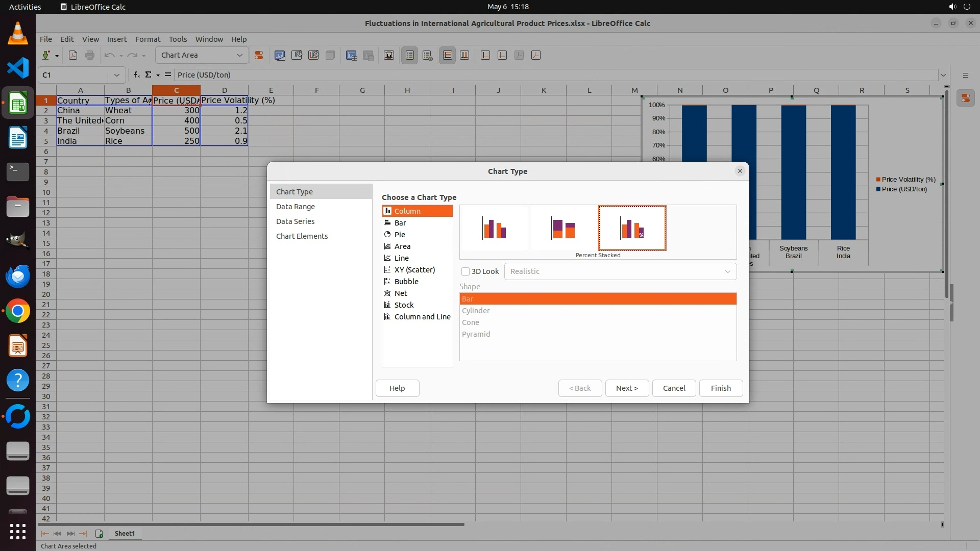Choose the Pie chart type
The image size is (980, 551).
[x=400, y=235]
